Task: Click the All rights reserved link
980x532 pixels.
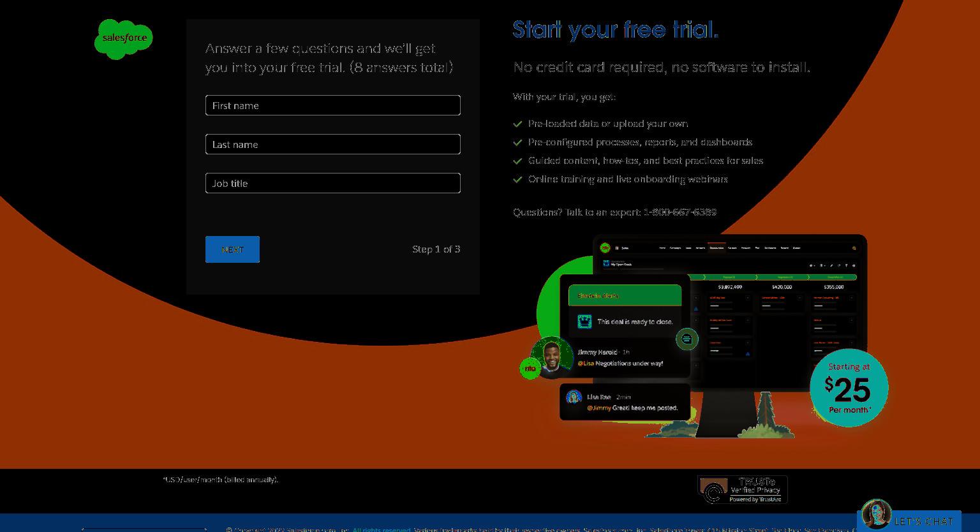Action: click(x=382, y=529)
